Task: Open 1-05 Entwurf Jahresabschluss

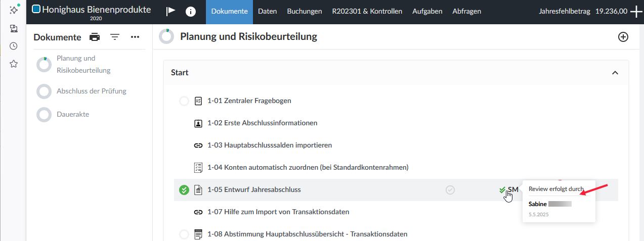Action: pos(254,190)
